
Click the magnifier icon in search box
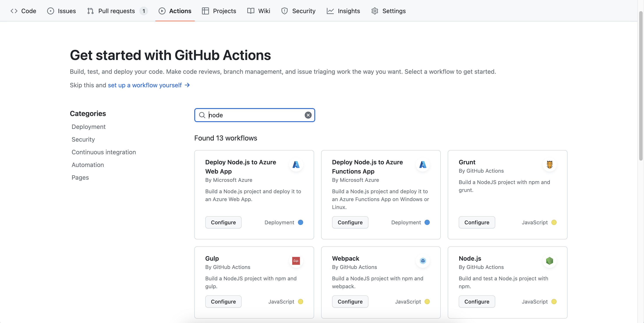[202, 115]
